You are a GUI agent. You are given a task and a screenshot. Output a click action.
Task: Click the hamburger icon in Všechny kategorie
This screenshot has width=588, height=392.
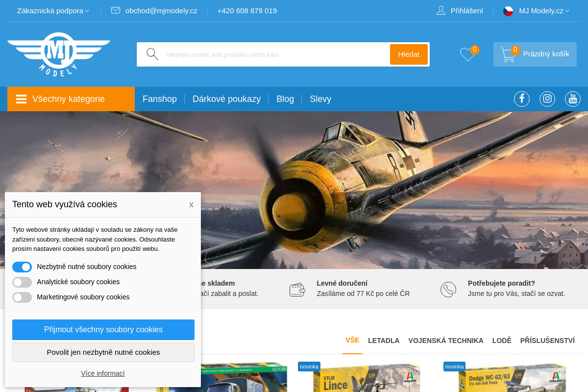pos(21,99)
